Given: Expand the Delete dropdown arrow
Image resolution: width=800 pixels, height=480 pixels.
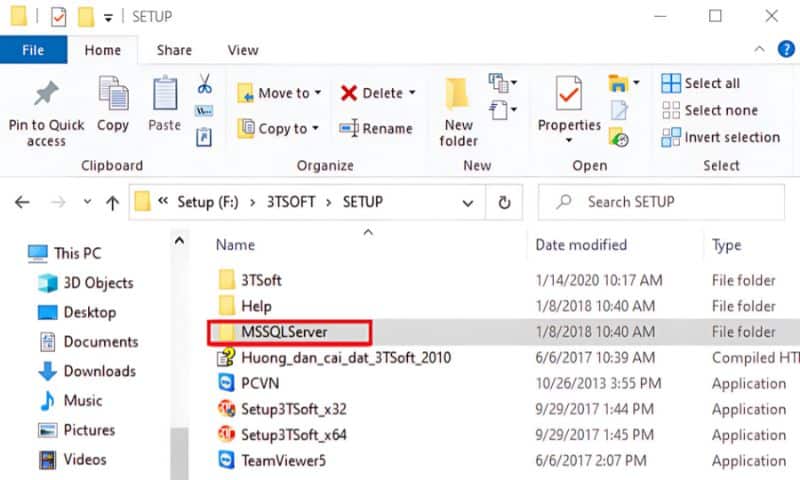Looking at the screenshot, I should 412,93.
